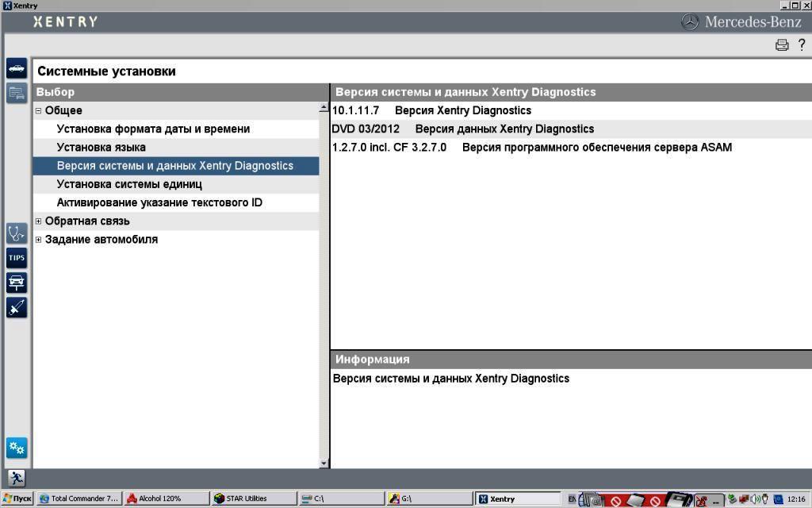This screenshot has width=812, height=508.
Task: Click the safely remove hardware tray icon
Action: tap(732, 498)
